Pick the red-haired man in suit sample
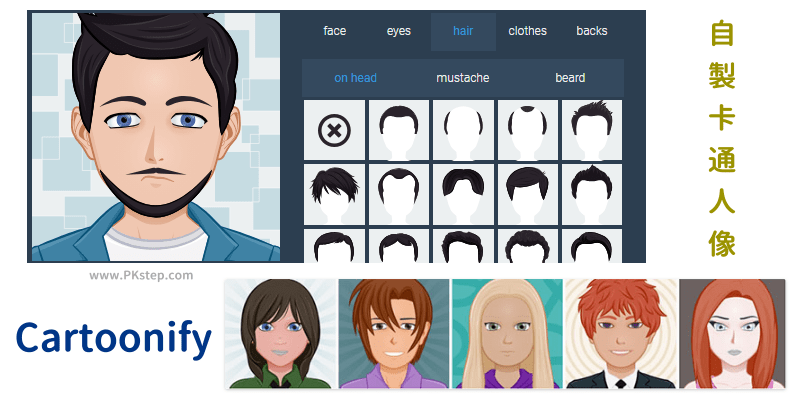Viewport: 800px width, 400px height. (621, 334)
